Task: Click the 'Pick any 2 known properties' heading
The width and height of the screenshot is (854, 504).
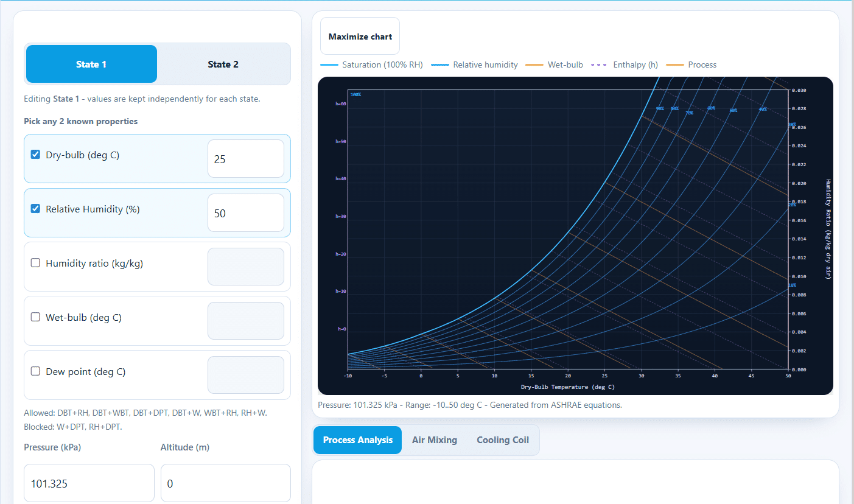Action: click(x=81, y=121)
